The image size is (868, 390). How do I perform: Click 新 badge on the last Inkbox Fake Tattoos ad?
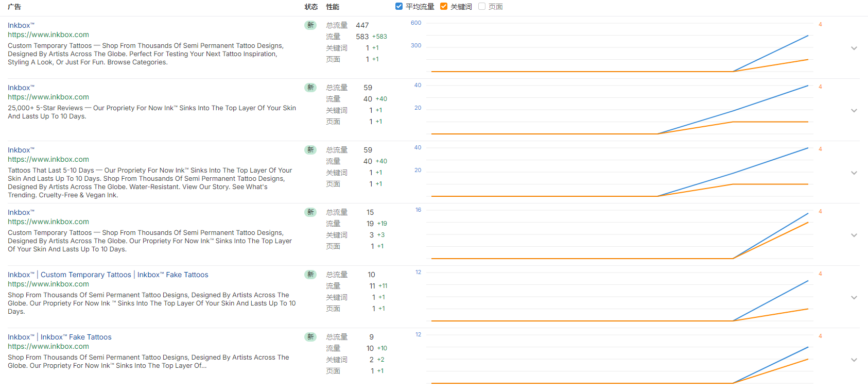pyautogui.click(x=310, y=337)
